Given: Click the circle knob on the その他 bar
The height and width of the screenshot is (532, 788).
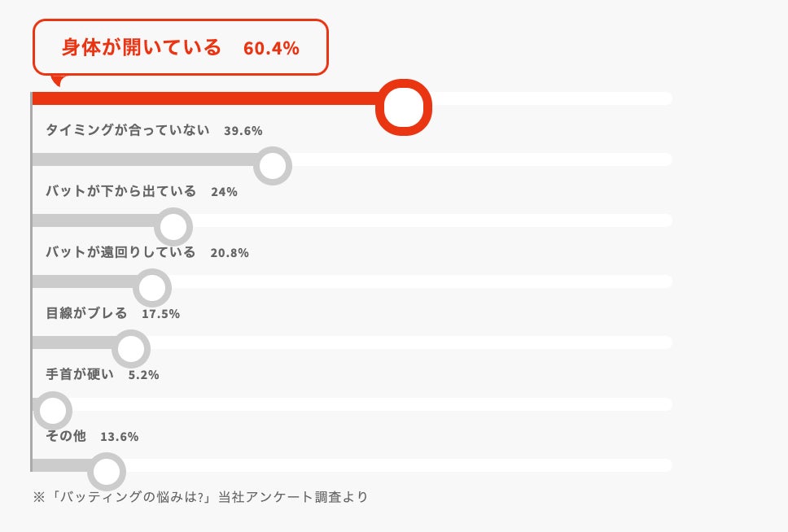Looking at the screenshot, I should point(106,472).
